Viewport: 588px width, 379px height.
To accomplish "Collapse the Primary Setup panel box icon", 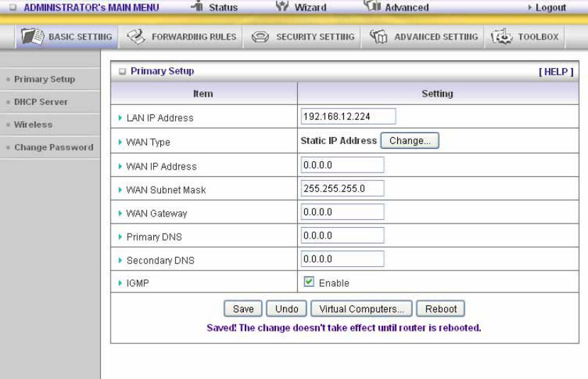I will [122, 71].
